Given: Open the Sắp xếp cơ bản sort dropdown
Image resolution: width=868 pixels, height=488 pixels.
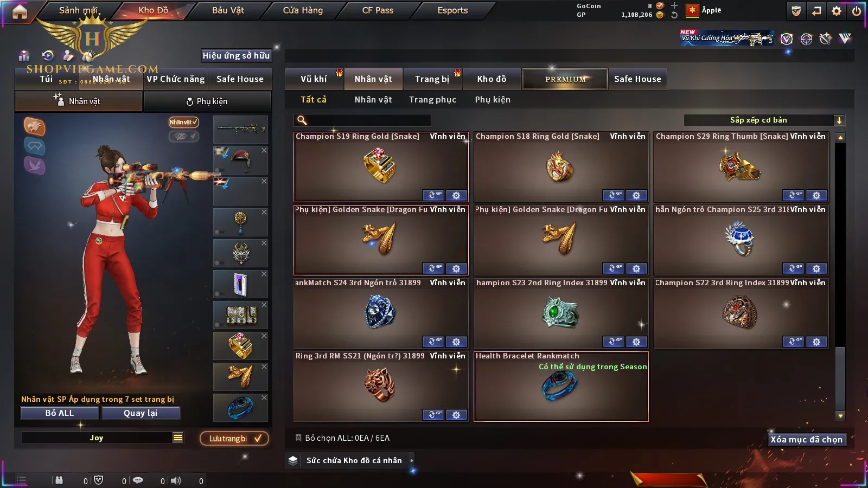Looking at the screenshot, I should pos(764,120).
